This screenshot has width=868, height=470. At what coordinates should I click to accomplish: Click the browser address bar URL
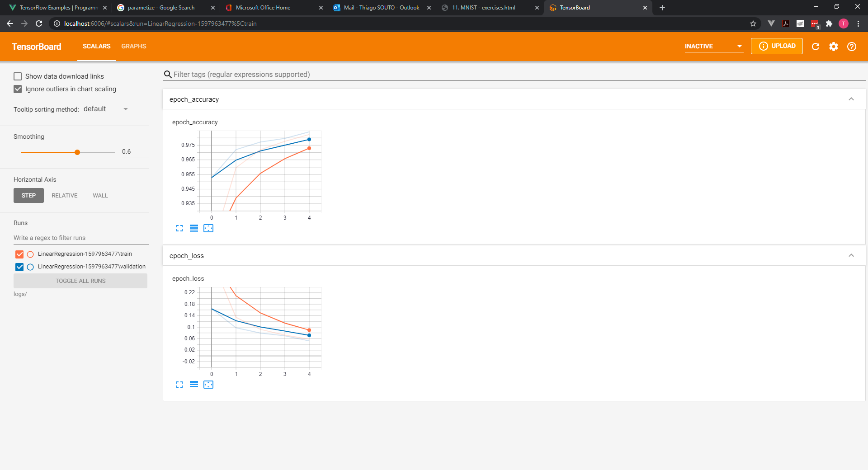[160, 23]
